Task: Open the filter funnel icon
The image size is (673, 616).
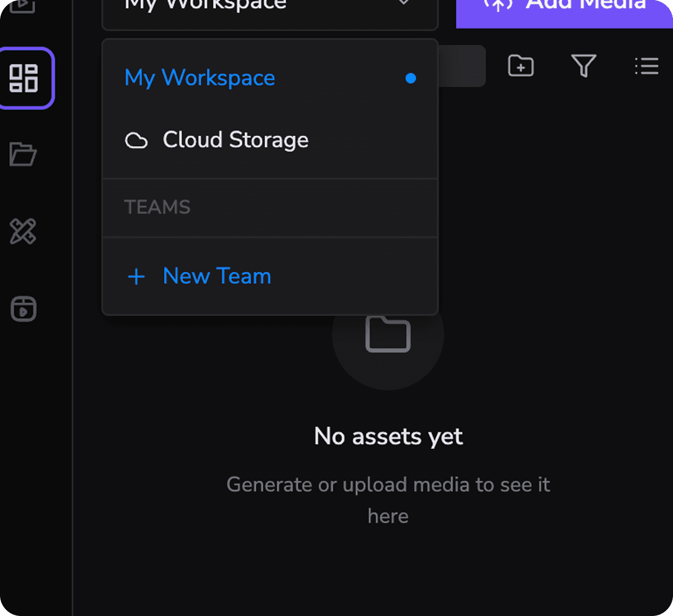Action: (584, 66)
